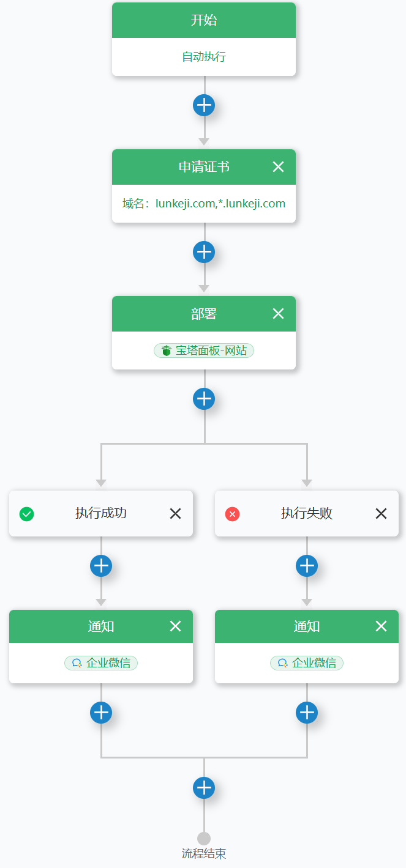
Task: Add a node after the 开始 step
Action: (x=204, y=105)
